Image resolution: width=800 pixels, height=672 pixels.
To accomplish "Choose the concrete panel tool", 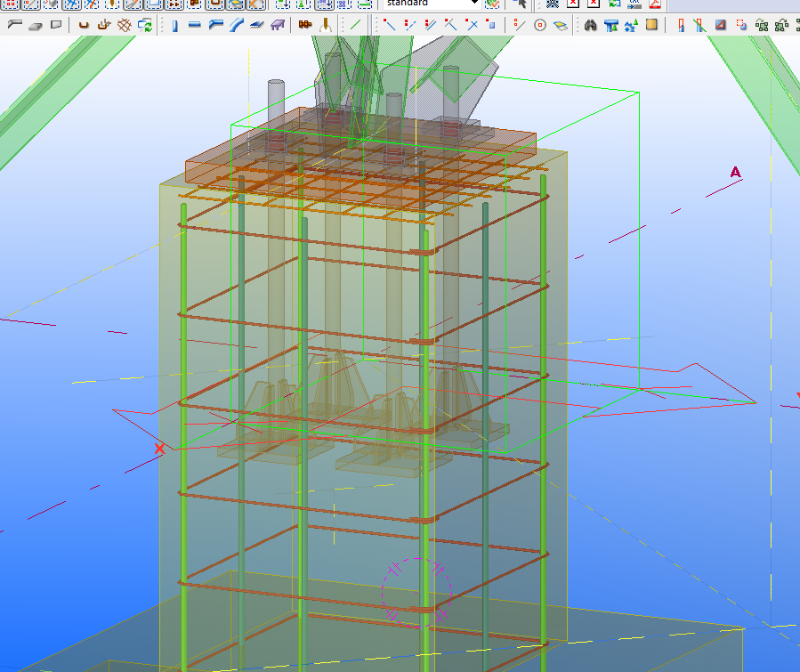I will 56,25.
